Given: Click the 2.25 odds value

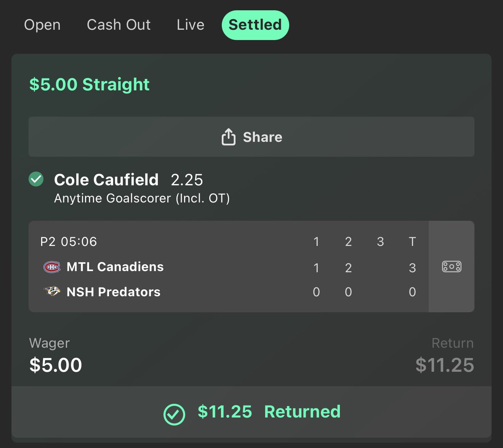Looking at the screenshot, I should (x=187, y=180).
